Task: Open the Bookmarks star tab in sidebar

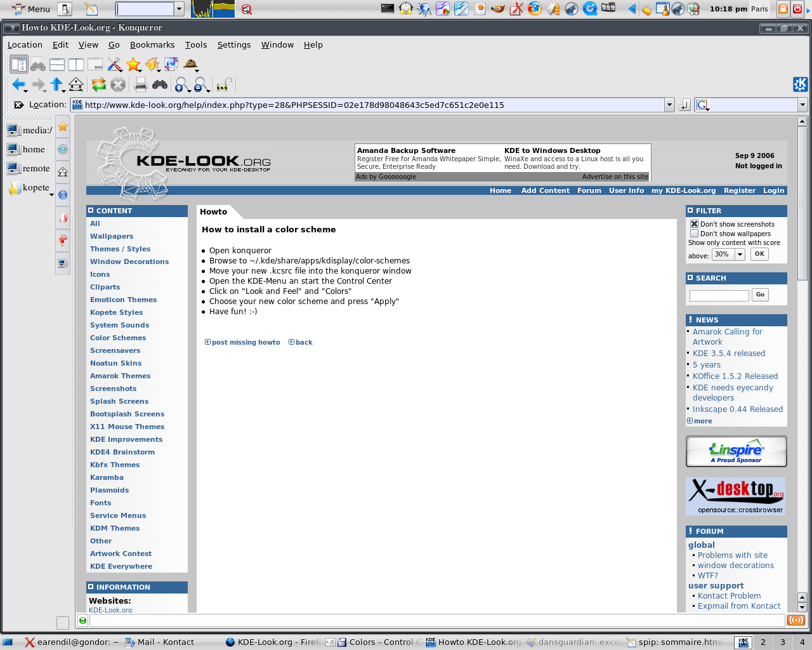Action: click(63, 126)
